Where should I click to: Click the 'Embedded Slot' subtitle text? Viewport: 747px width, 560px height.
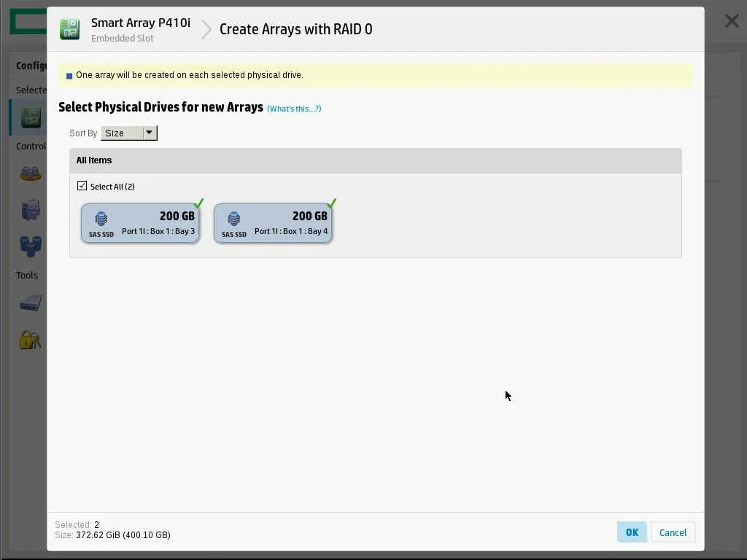click(123, 39)
